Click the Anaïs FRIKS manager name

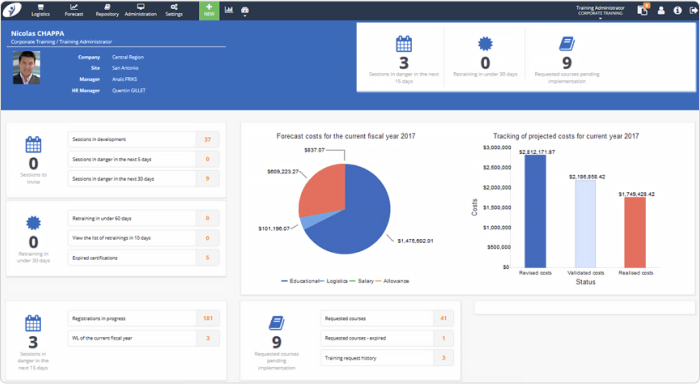tap(125, 79)
